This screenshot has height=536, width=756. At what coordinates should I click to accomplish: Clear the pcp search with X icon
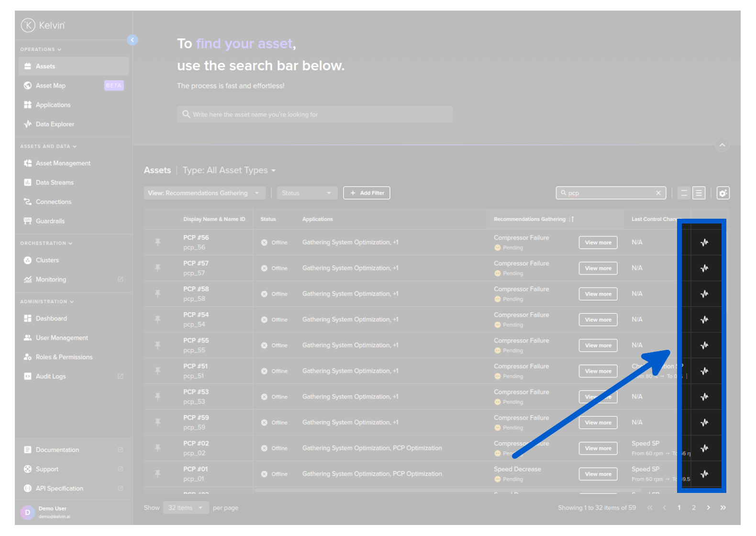(x=658, y=193)
